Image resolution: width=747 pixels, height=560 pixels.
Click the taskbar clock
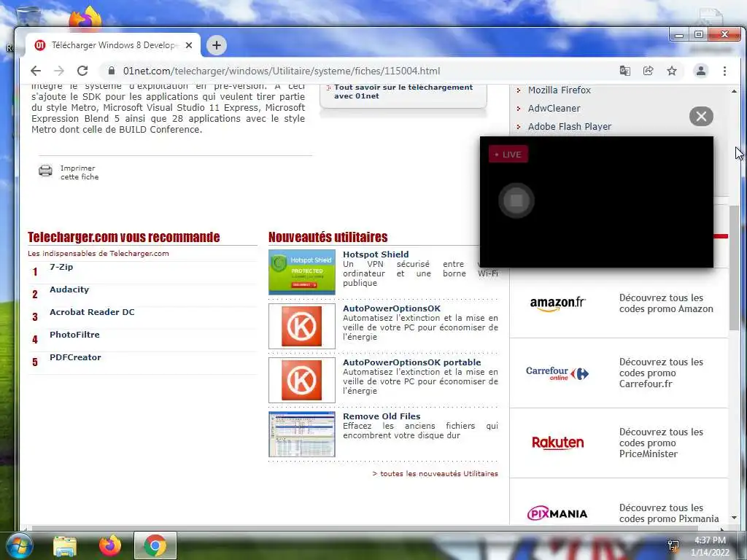pos(710,546)
